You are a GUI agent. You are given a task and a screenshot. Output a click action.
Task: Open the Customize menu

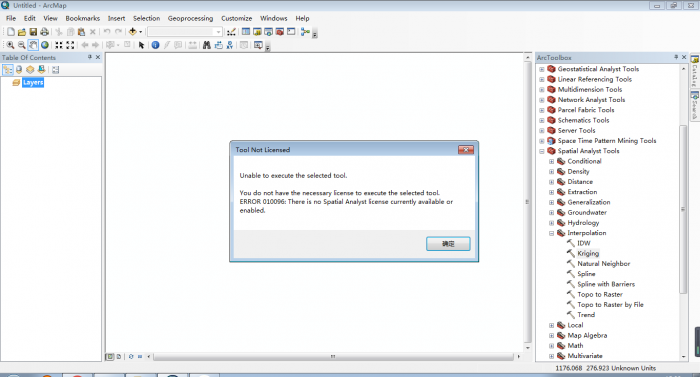tap(237, 18)
